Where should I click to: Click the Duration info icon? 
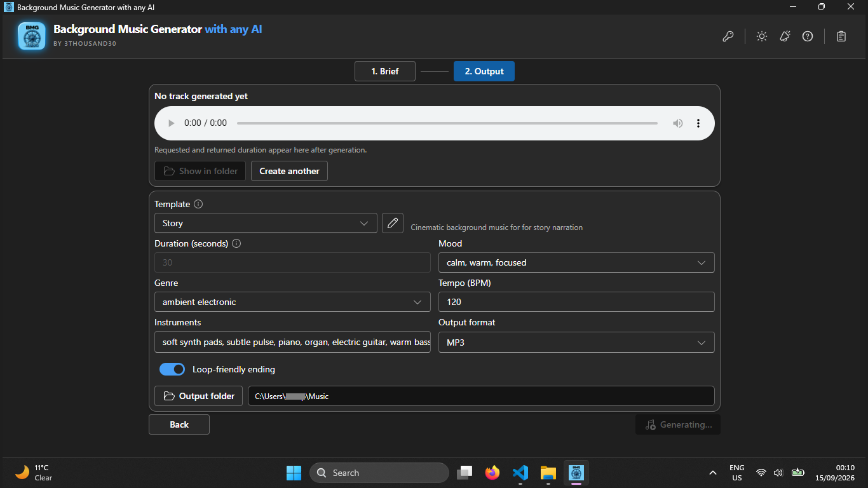tap(236, 243)
